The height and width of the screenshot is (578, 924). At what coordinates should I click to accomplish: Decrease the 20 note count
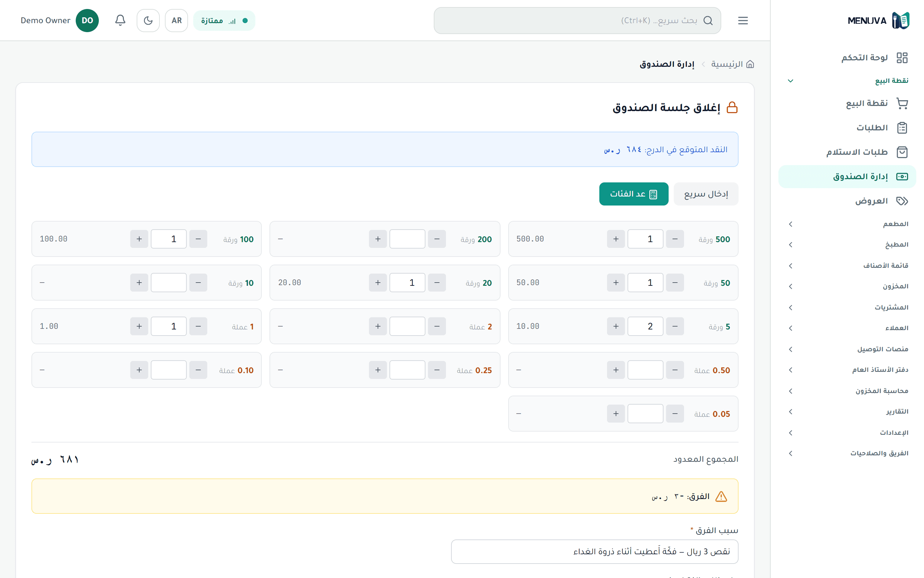(x=437, y=283)
